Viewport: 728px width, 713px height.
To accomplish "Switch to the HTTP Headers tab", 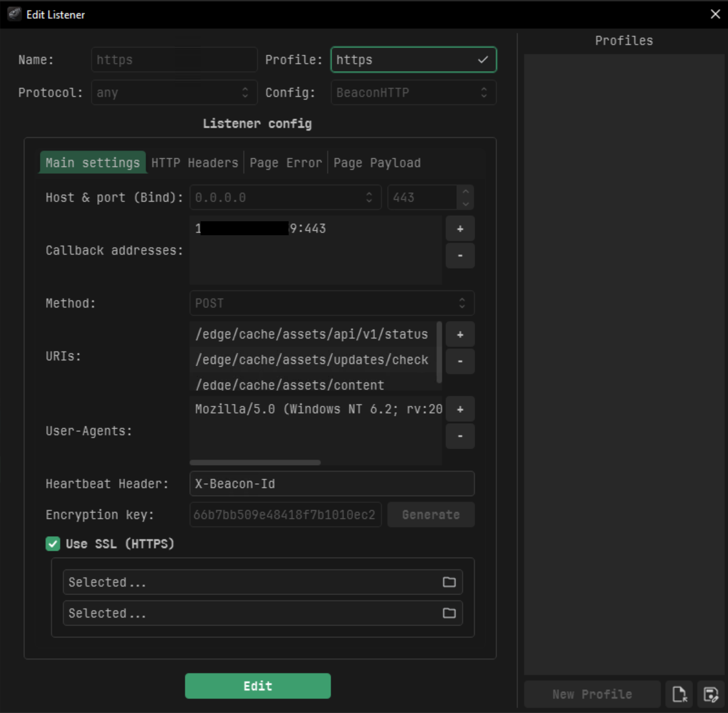I will coord(194,162).
